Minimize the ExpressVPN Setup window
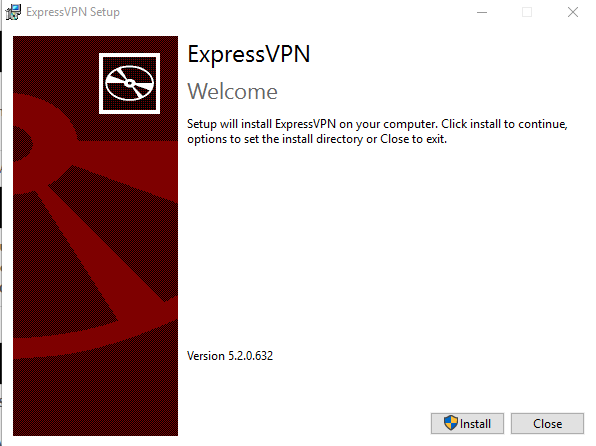Viewport: 596px width, 446px height. tap(482, 12)
